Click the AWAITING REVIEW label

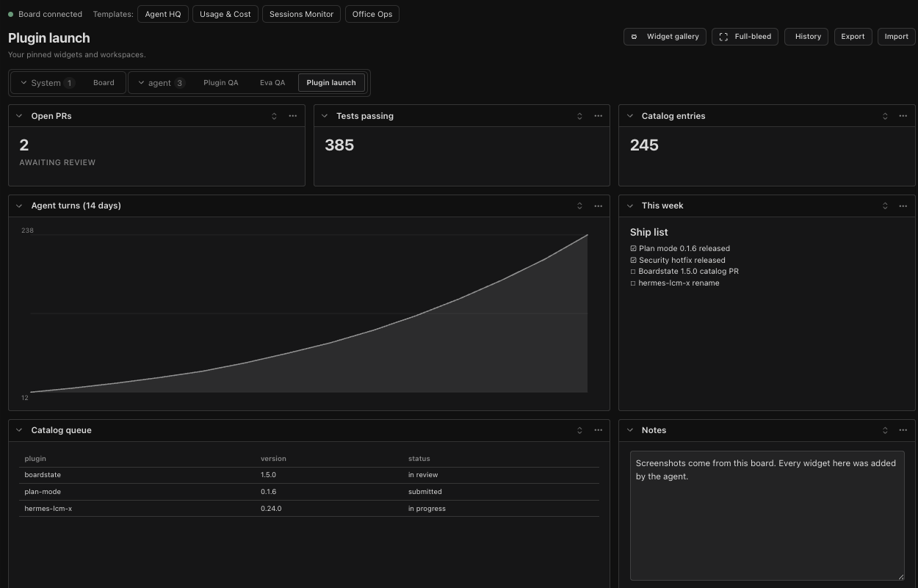click(57, 163)
